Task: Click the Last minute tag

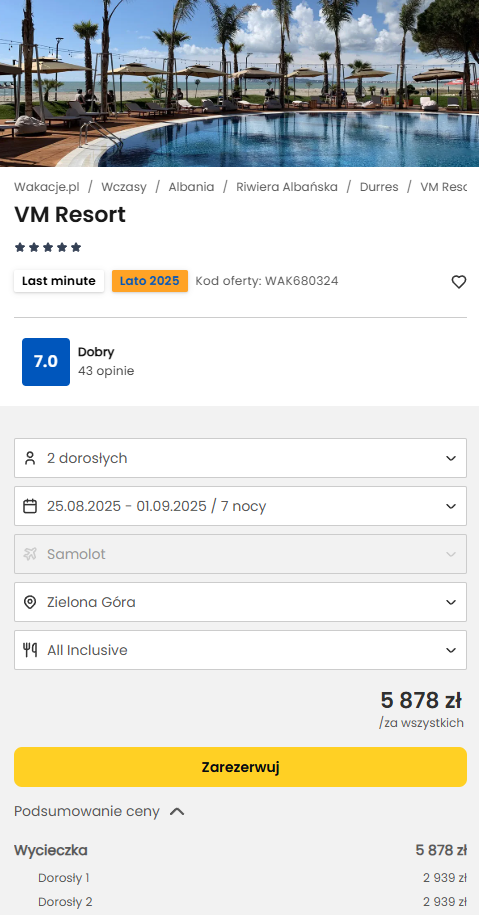Action: coord(59,281)
